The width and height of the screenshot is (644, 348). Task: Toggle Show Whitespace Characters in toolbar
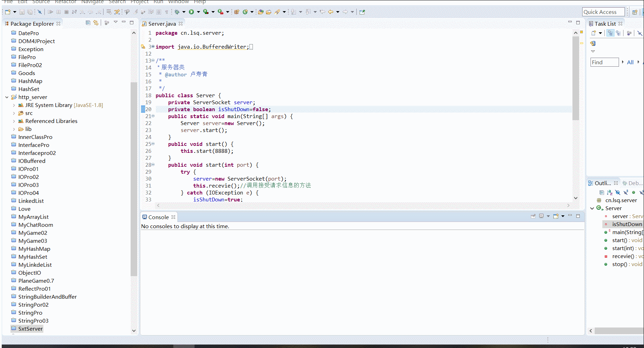pyautogui.click(x=167, y=12)
